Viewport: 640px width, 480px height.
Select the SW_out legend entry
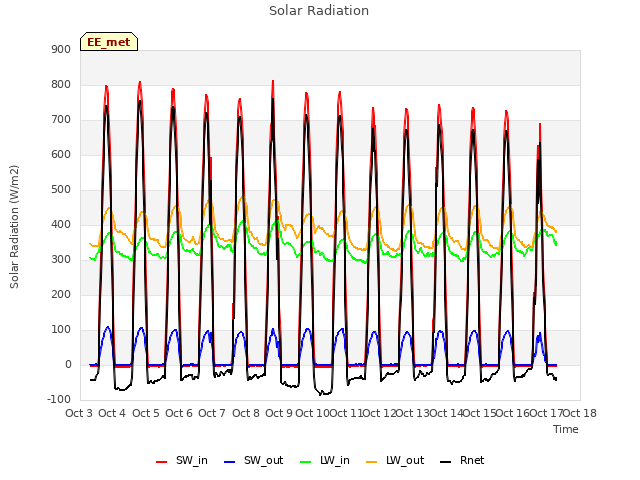(x=254, y=460)
